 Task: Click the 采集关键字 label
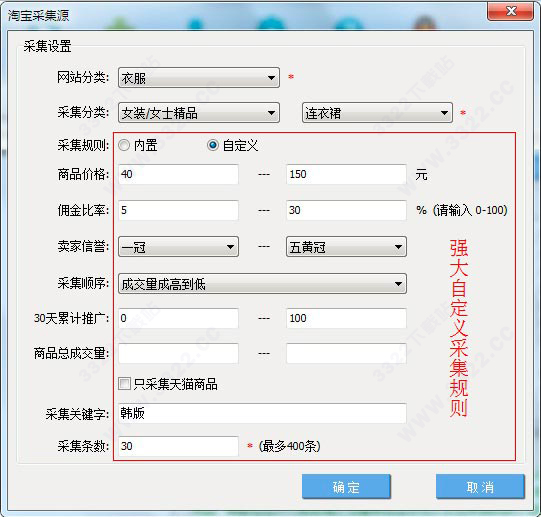pyautogui.click(x=77, y=414)
